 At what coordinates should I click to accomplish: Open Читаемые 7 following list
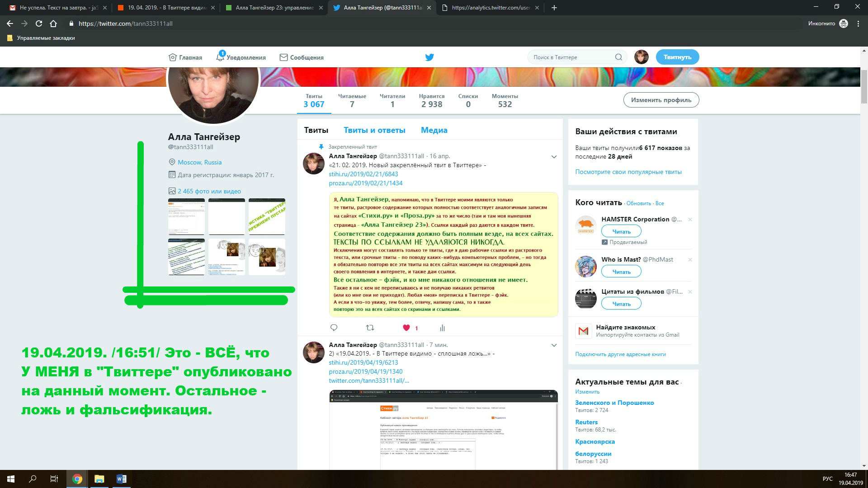click(x=352, y=100)
